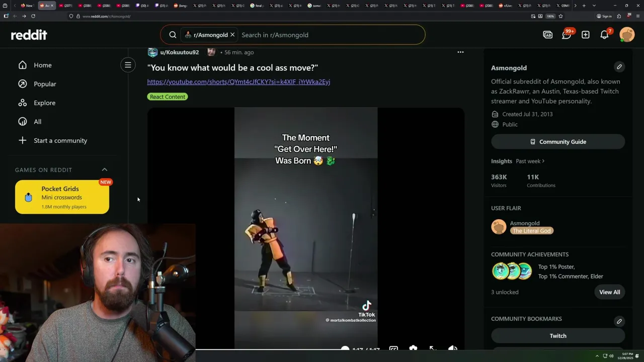644x362 pixels.
Task: Switch to the first New tab
Action: tap(27, 6)
